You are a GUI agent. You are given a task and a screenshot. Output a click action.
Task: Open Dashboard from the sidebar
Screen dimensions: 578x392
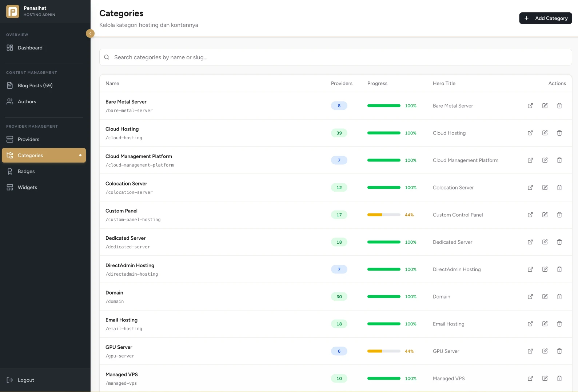coord(30,48)
